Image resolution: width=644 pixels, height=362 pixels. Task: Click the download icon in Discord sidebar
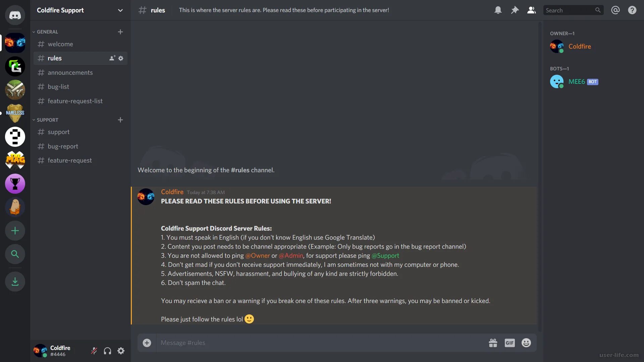(15, 282)
